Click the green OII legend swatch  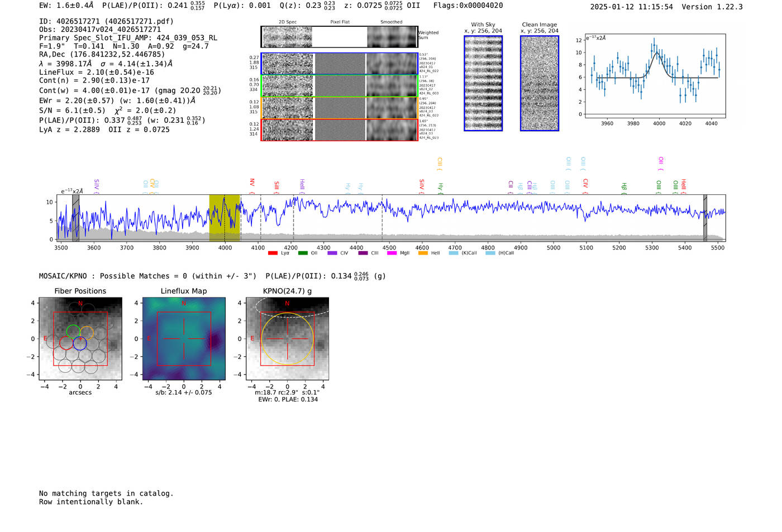(303, 253)
